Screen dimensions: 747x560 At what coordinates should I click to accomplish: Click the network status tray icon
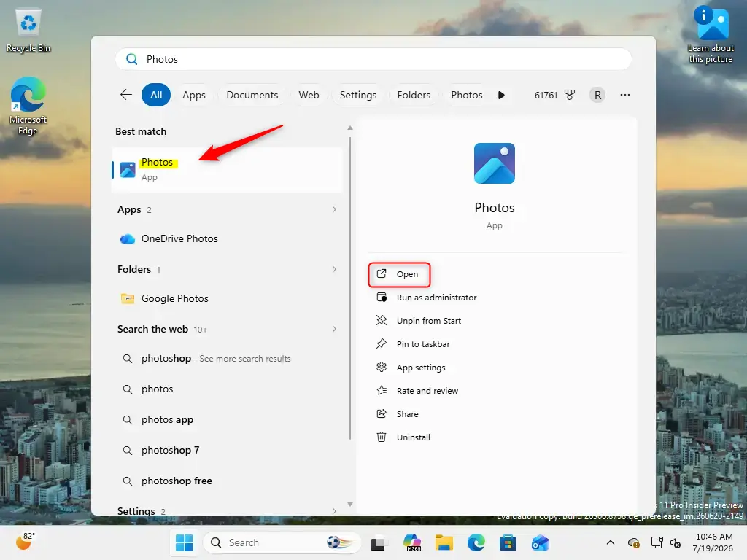point(657,542)
